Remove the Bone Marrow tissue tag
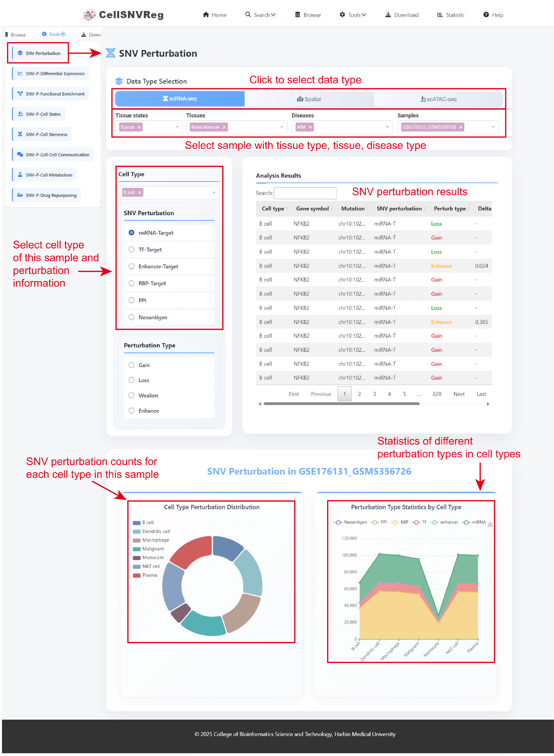Viewport: 554px width, 756px height. pos(224,127)
